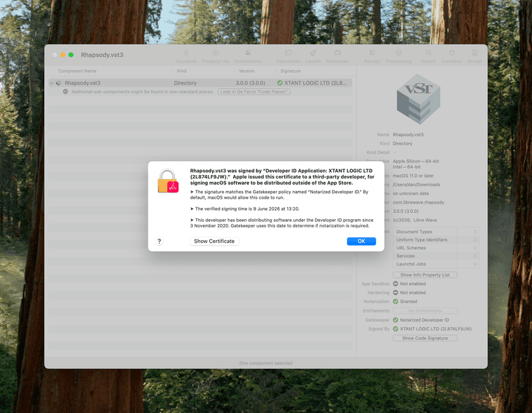Sort by the Version column header
532x413 pixels.
pos(246,71)
